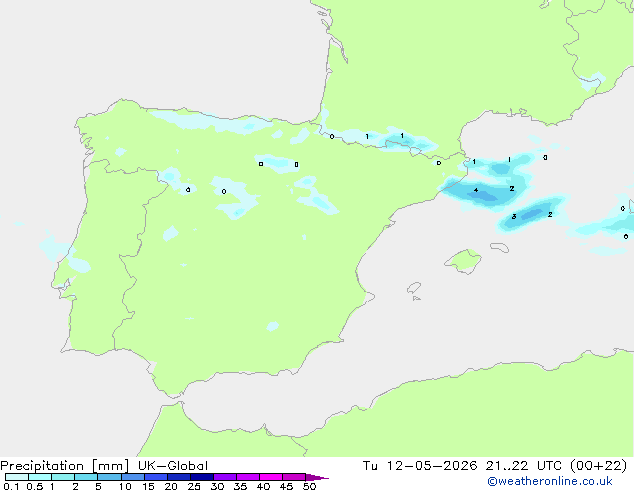Click the precipitation value '3' over the sea
Viewport: 634px width, 490px height.
[x=514, y=217]
